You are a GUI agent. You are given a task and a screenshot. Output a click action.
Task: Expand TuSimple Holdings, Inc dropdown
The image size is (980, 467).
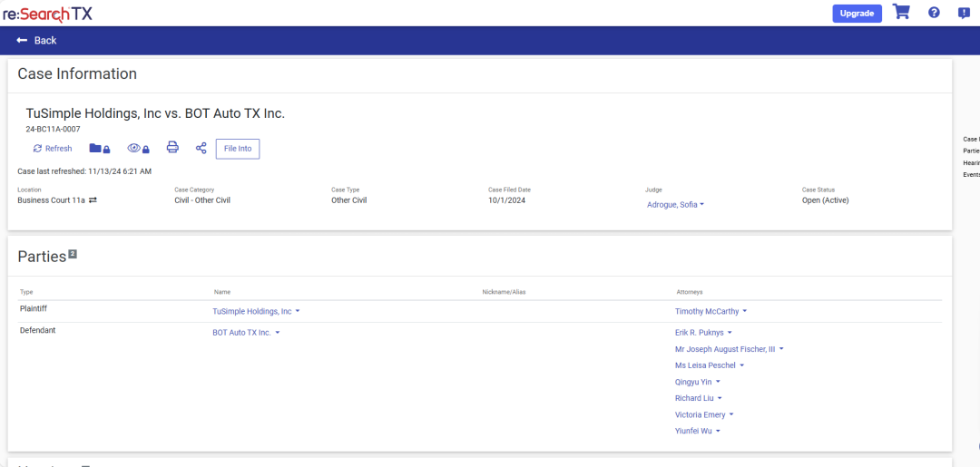point(256,311)
